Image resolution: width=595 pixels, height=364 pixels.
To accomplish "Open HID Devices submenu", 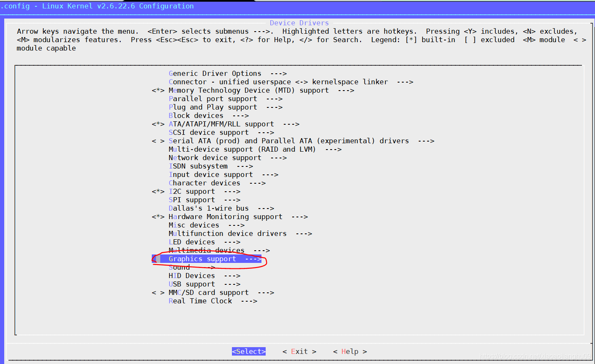I will 205,276.
